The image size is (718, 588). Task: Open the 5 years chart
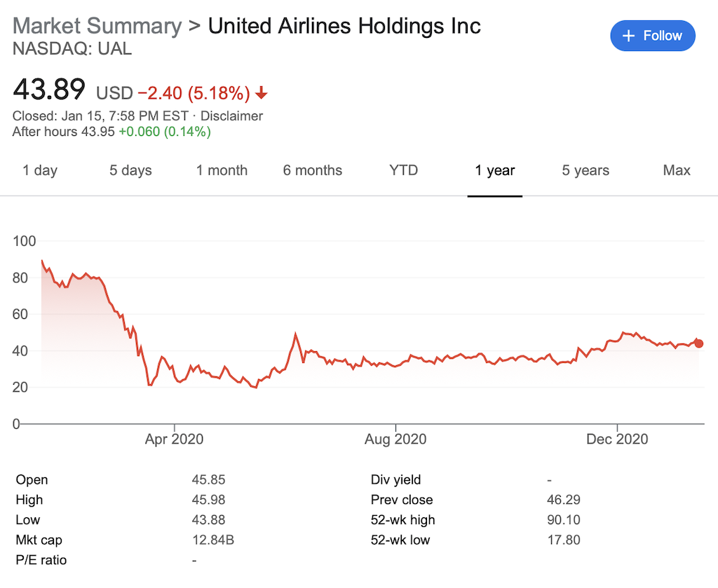[585, 170]
